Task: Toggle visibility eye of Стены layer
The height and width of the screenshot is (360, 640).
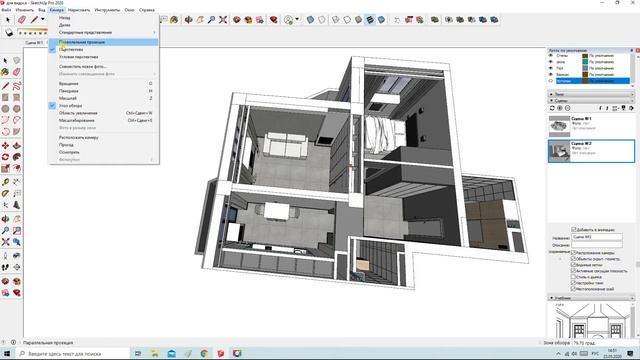Action: 551,56
